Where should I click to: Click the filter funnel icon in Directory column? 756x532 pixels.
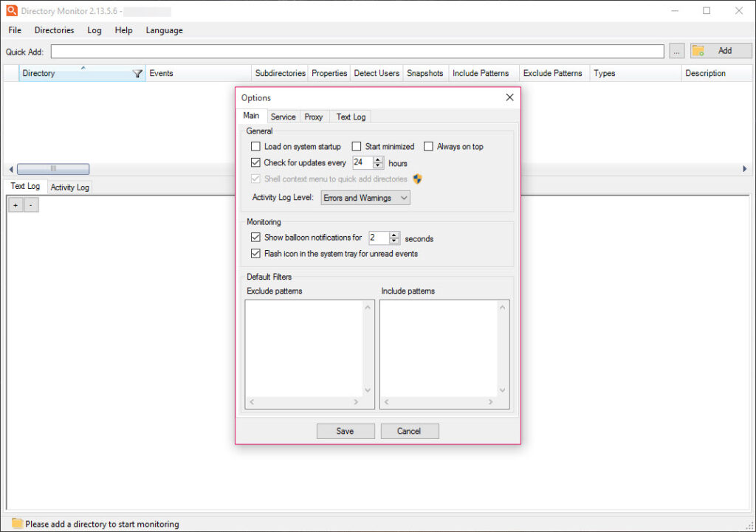[137, 73]
